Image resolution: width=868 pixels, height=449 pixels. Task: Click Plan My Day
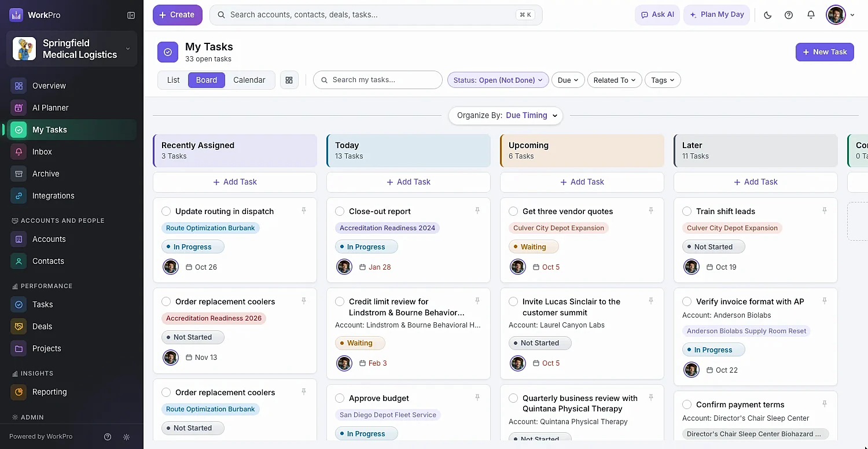tap(717, 15)
